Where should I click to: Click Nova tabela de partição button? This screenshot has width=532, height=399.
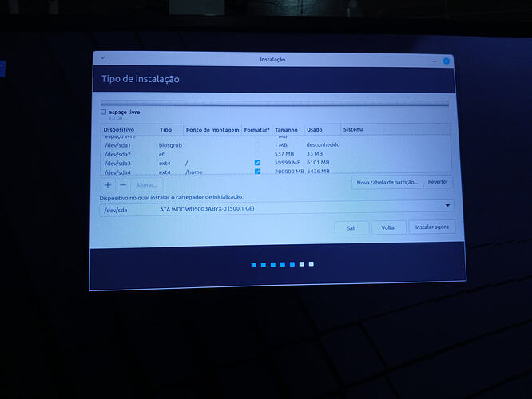click(x=387, y=183)
